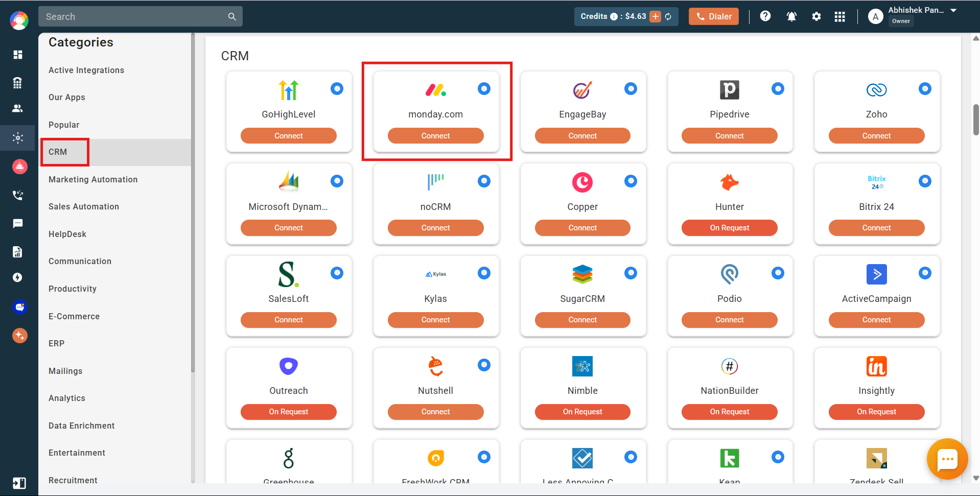Select the integrations hub icon in sidebar
This screenshot has height=496, width=980.
click(x=18, y=138)
